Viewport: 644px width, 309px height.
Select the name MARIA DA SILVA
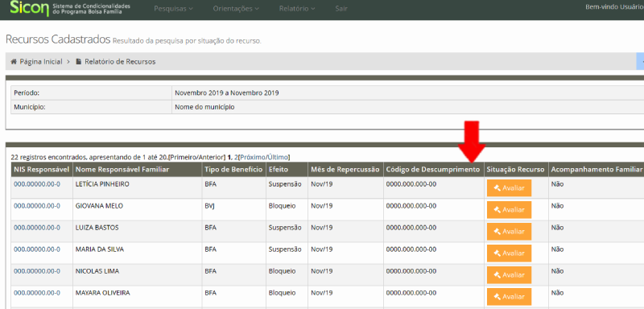[x=99, y=249]
